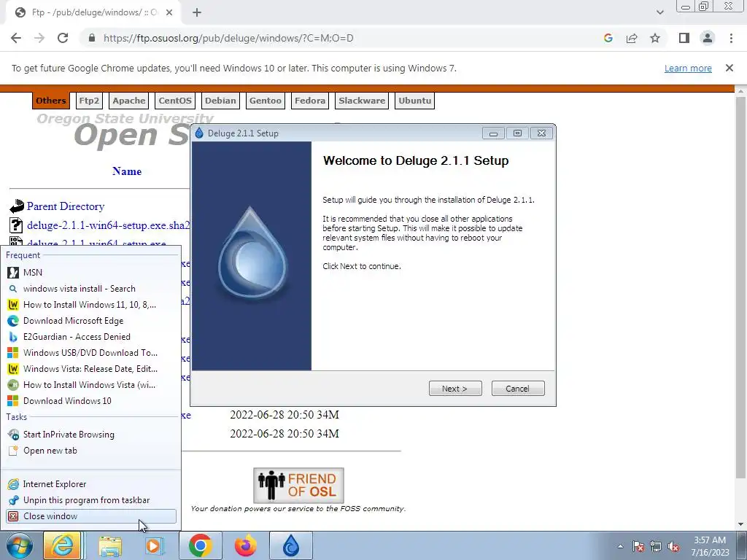Reload the page in Chrome
This screenshot has width=747, height=560.
coord(63,38)
